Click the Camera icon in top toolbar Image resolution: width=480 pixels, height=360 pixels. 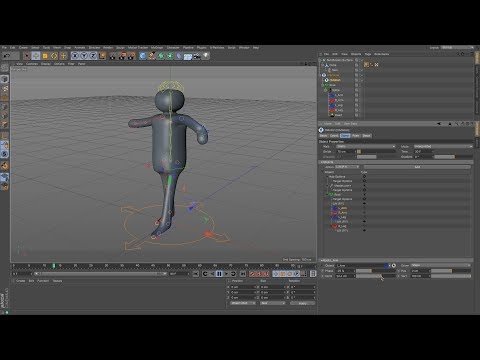[x=197, y=56]
